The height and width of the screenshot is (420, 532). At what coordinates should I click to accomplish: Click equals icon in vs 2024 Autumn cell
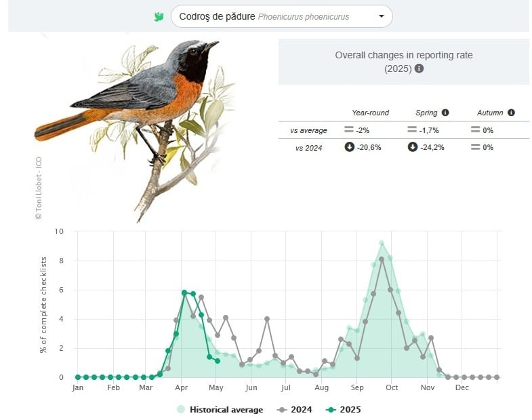tap(475, 147)
